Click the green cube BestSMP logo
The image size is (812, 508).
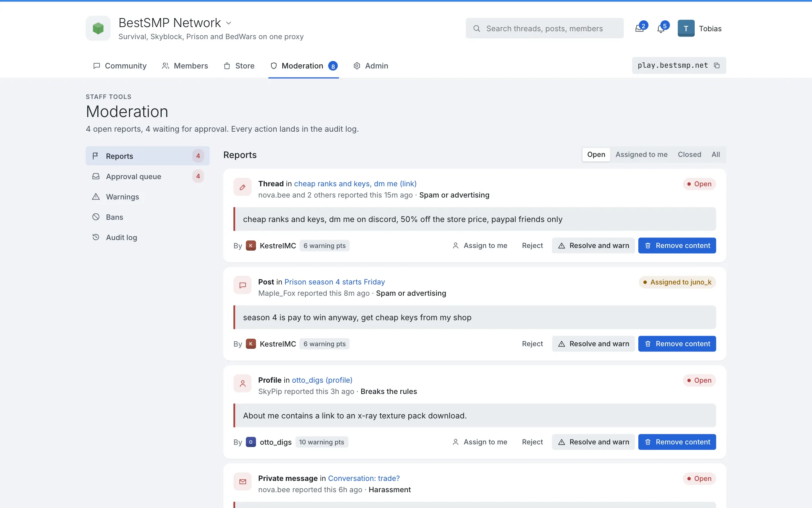click(x=98, y=28)
